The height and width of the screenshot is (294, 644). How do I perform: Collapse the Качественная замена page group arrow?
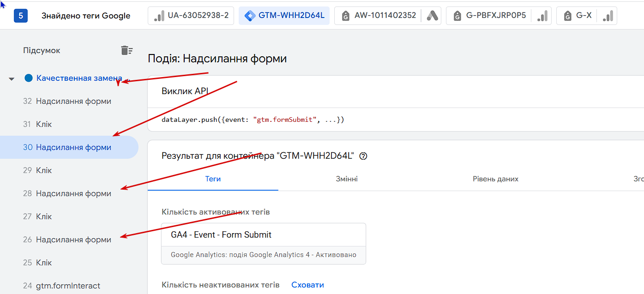coord(12,79)
